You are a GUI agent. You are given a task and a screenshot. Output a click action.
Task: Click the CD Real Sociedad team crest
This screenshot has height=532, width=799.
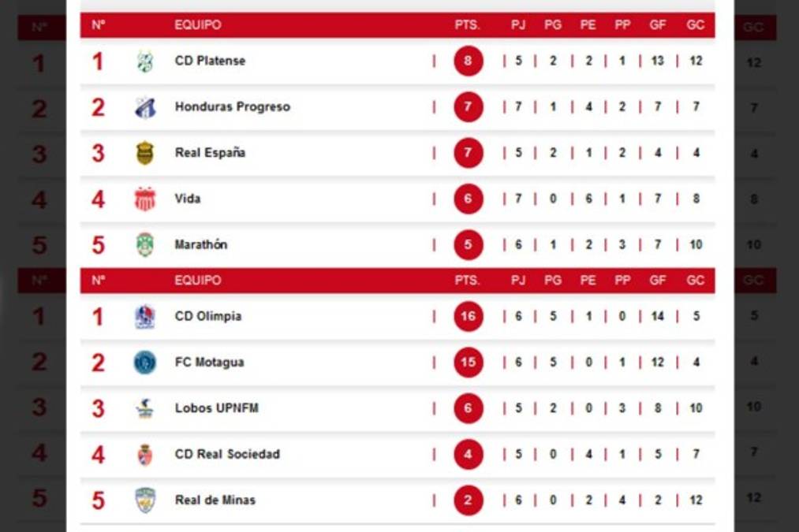(x=144, y=454)
